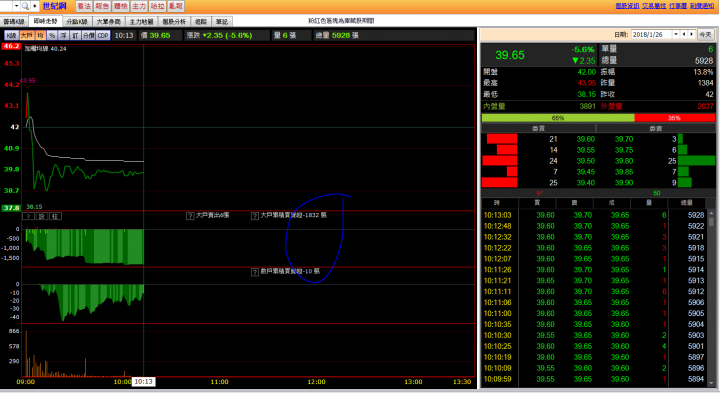Click the red outer volume 35% bar

click(x=675, y=118)
